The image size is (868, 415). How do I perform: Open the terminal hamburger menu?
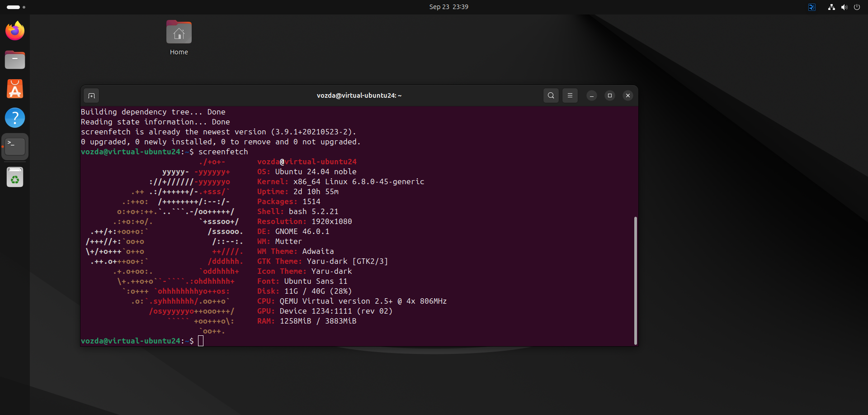[x=570, y=95]
